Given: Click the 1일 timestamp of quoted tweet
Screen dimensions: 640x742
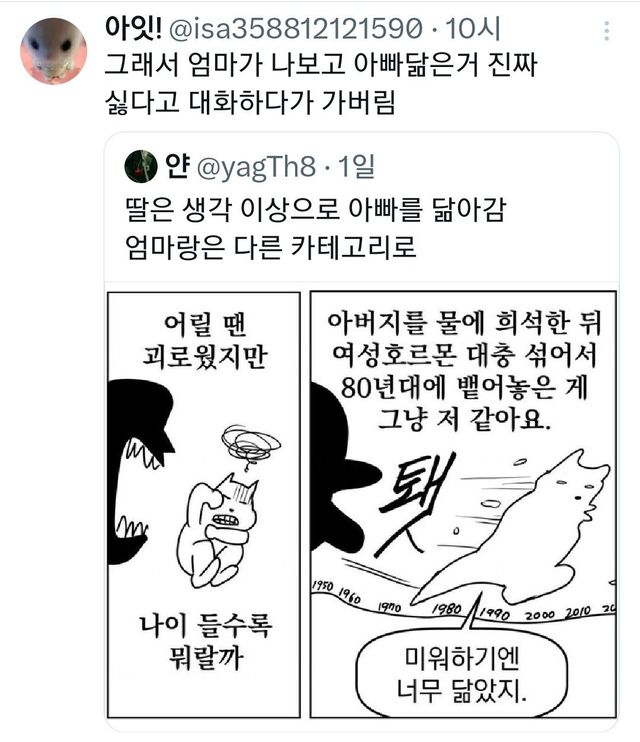Looking at the screenshot, I should (356, 166).
